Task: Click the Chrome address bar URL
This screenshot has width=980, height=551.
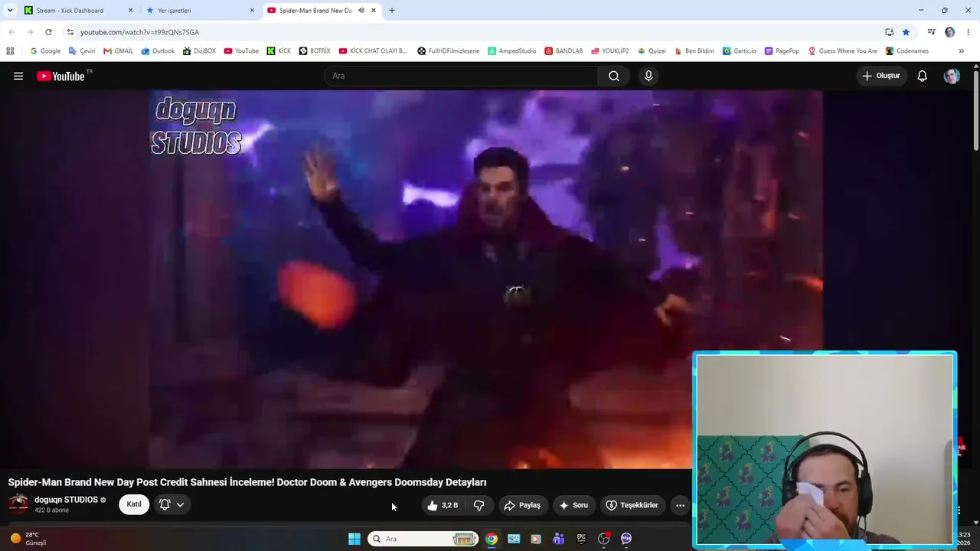Action: coord(139,32)
